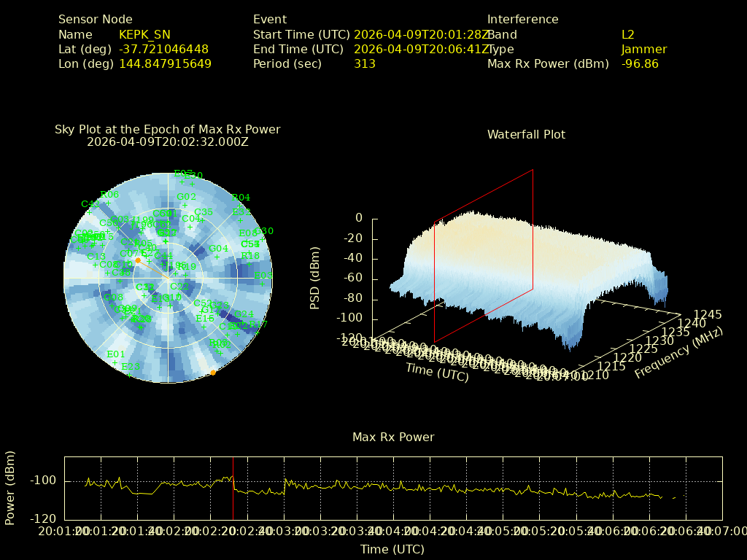Image resolution: width=747 pixels, height=560 pixels.
Task: Select the R17 satellite marker
Action: pyautogui.click(x=258, y=332)
